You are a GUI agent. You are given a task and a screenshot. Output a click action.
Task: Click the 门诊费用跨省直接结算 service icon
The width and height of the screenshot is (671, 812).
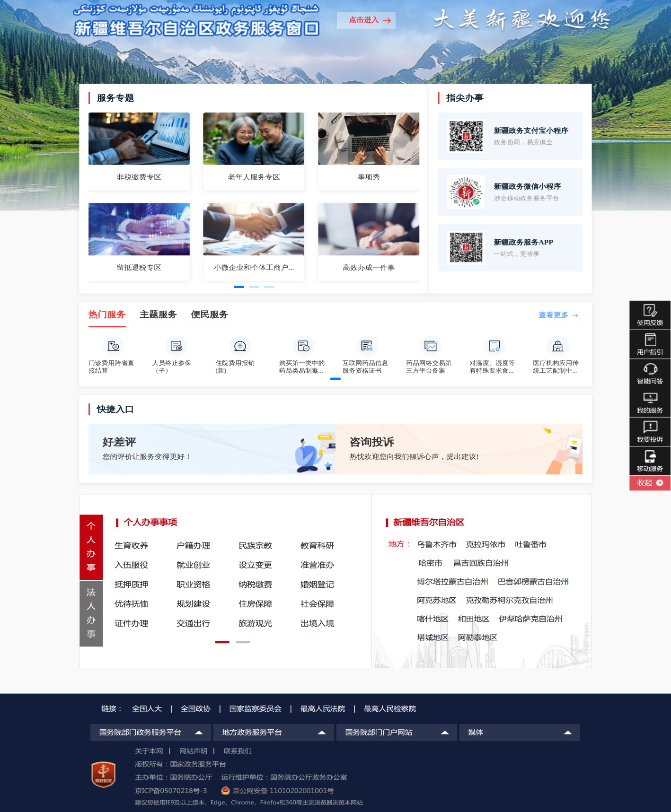[x=113, y=346]
